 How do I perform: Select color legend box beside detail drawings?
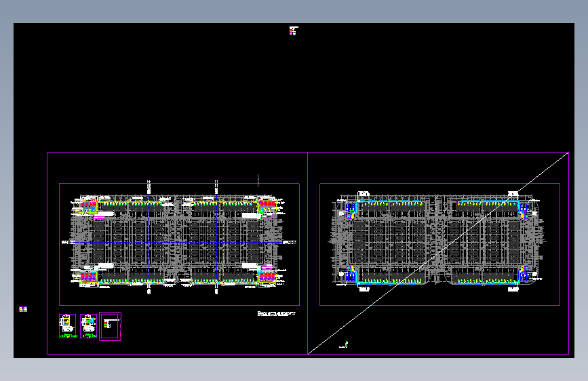[111, 327]
